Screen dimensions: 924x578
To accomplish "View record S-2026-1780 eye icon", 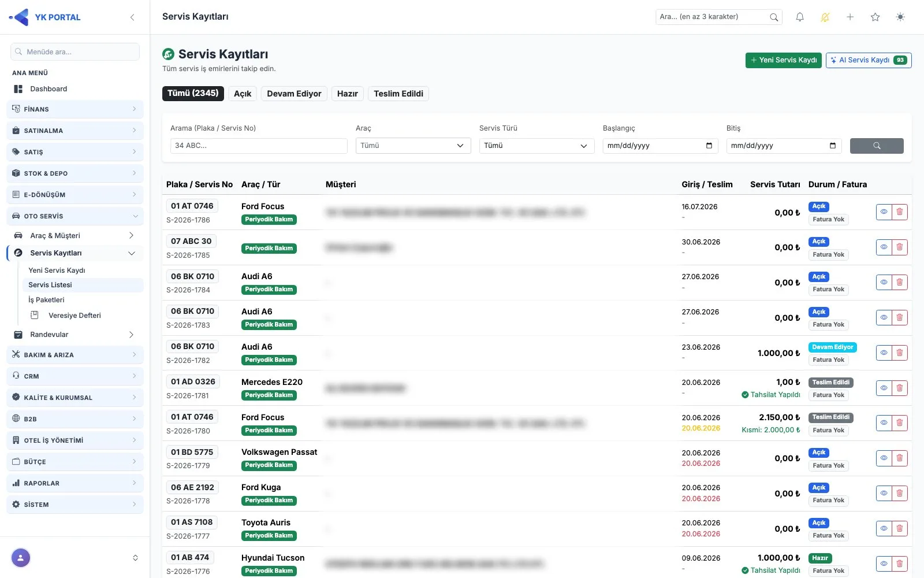I will [884, 423].
